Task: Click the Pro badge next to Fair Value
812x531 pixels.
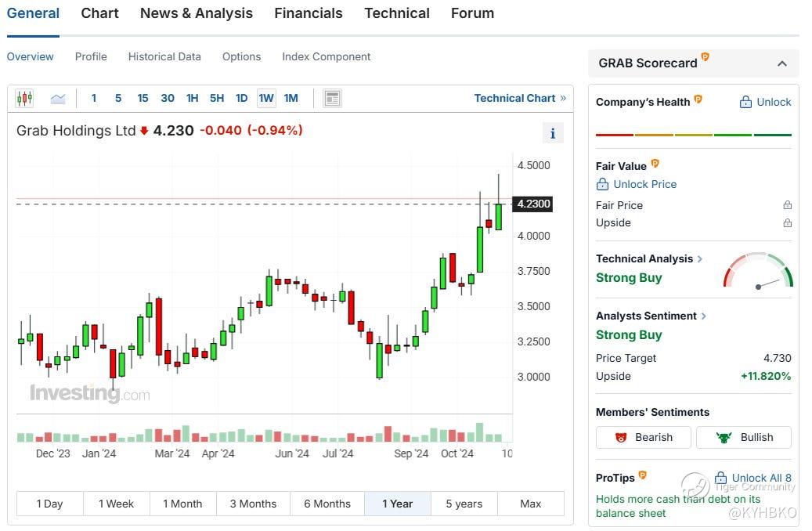Action: pyautogui.click(x=655, y=163)
